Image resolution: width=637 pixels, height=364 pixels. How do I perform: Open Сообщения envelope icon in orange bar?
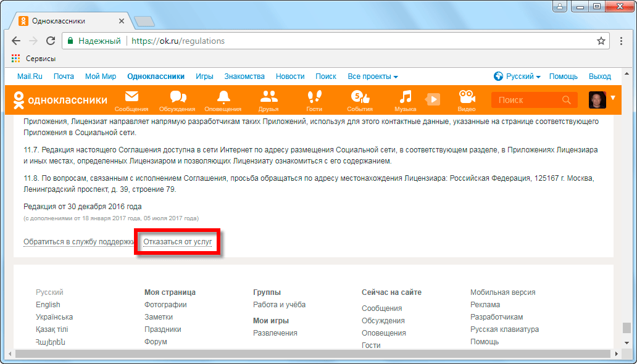pos(131,97)
